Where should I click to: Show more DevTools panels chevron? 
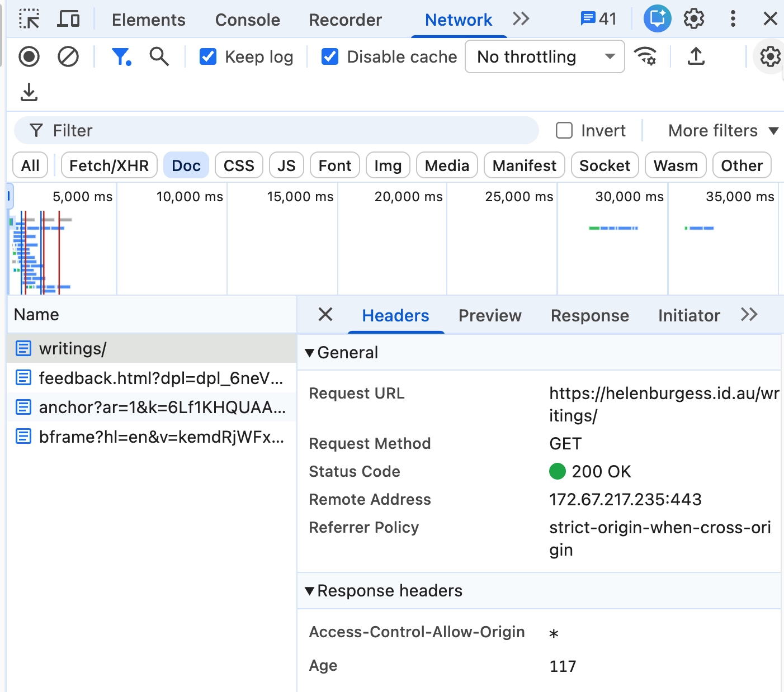pos(521,19)
